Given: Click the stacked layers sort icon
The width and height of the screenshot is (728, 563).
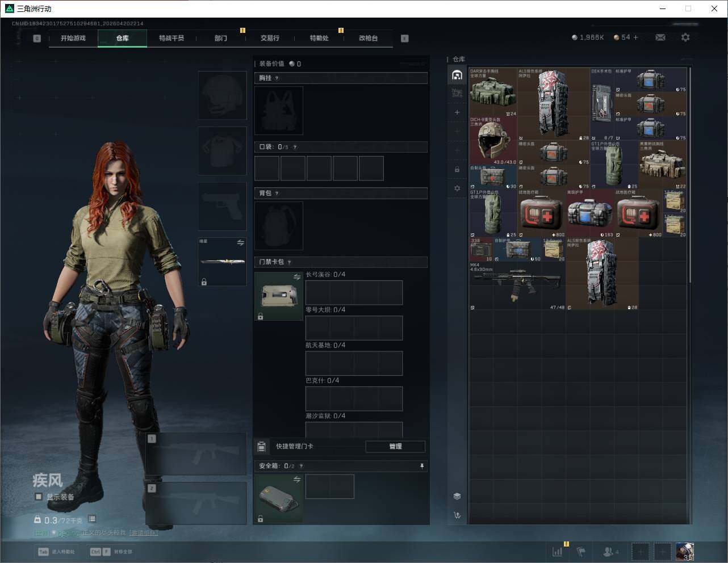Looking at the screenshot, I should (x=457, y=496).
